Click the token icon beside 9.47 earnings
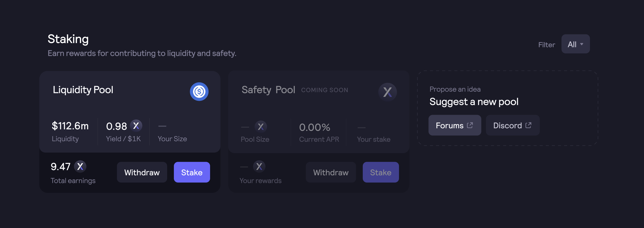This screenshot has width=644, height=228. [80, 167]
